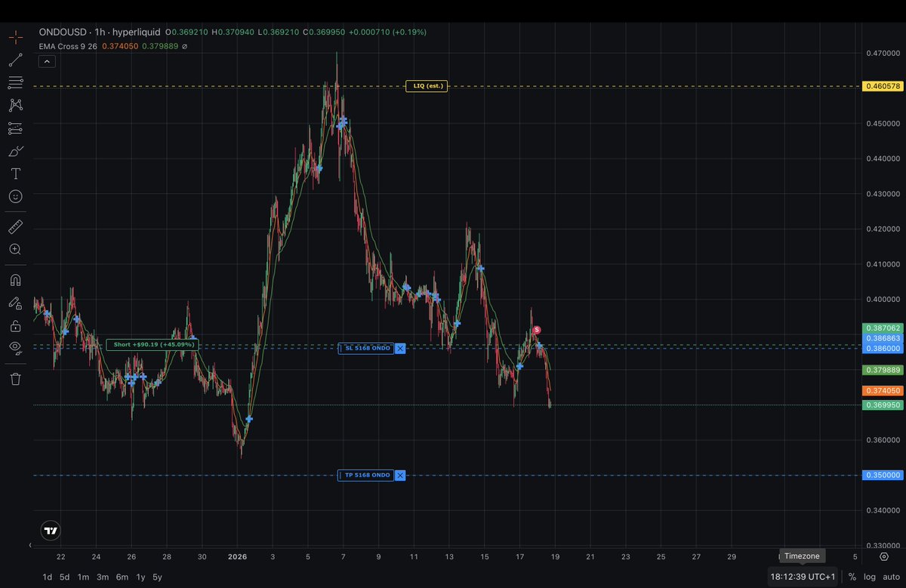This screenshot has height=588, width=906.
Task: Select the TP 5168 ONDO order label
Action: pyautogui.click(x=366, y=476)
